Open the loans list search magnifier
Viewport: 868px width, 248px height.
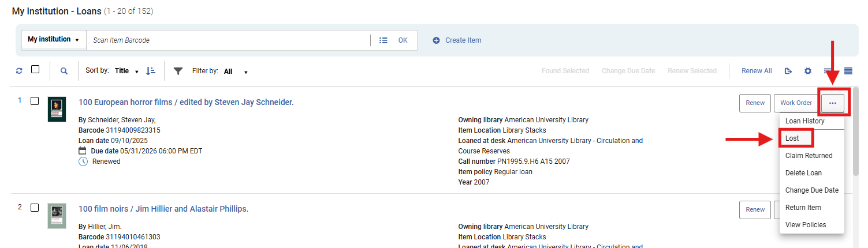point(64,71)
